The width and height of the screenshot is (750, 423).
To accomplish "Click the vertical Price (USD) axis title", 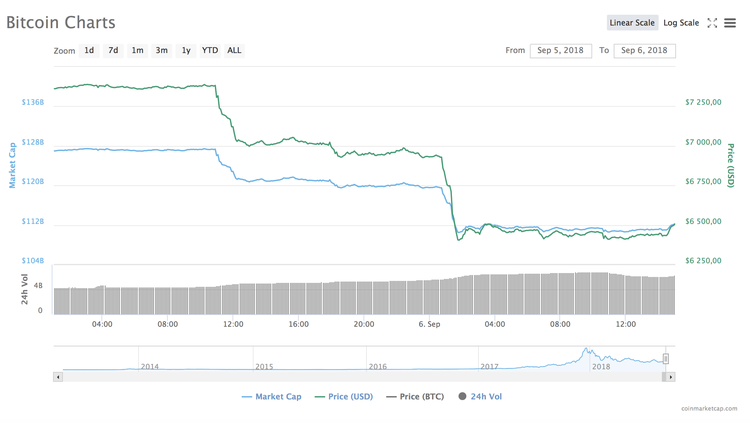I will [730, 166].
